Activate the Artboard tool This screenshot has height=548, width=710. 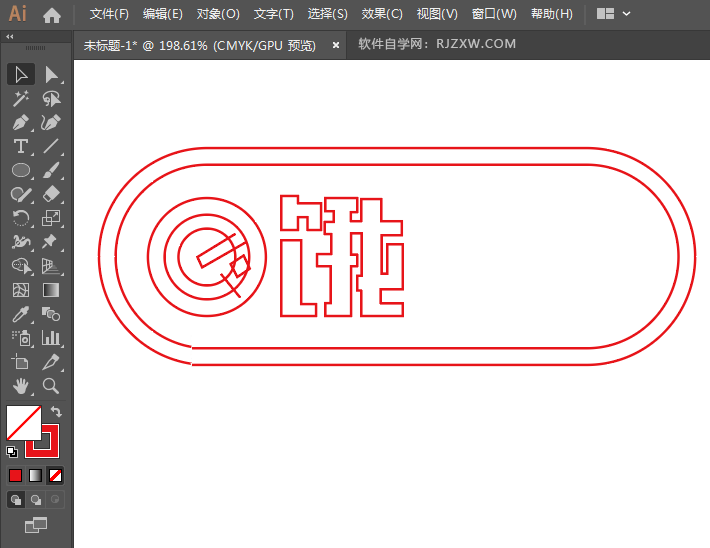coord(21,362)
